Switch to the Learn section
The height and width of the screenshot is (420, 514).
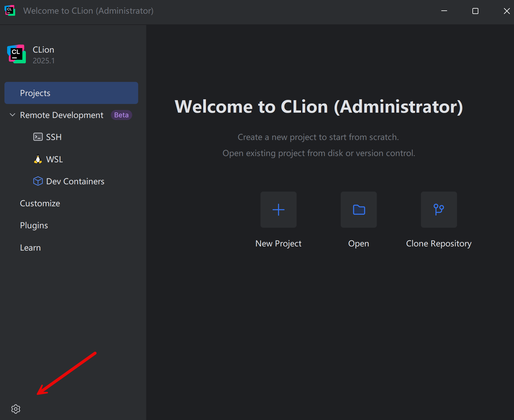(x=30, y=248)
